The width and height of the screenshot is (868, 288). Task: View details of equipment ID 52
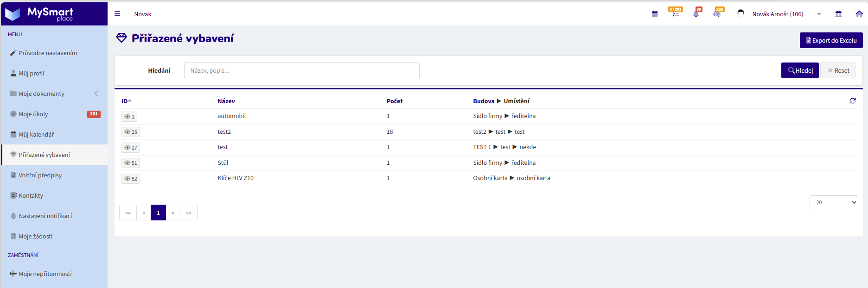131,179
